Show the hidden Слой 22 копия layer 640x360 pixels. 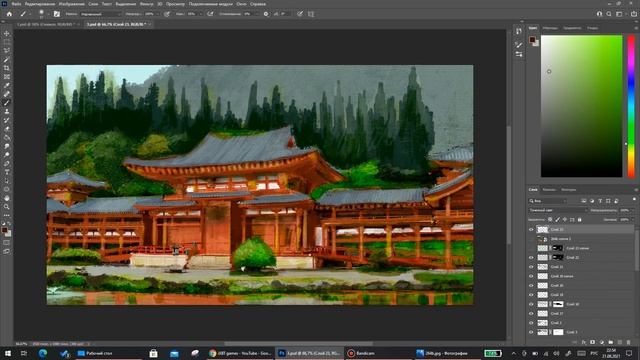click(x=531, y=248)
